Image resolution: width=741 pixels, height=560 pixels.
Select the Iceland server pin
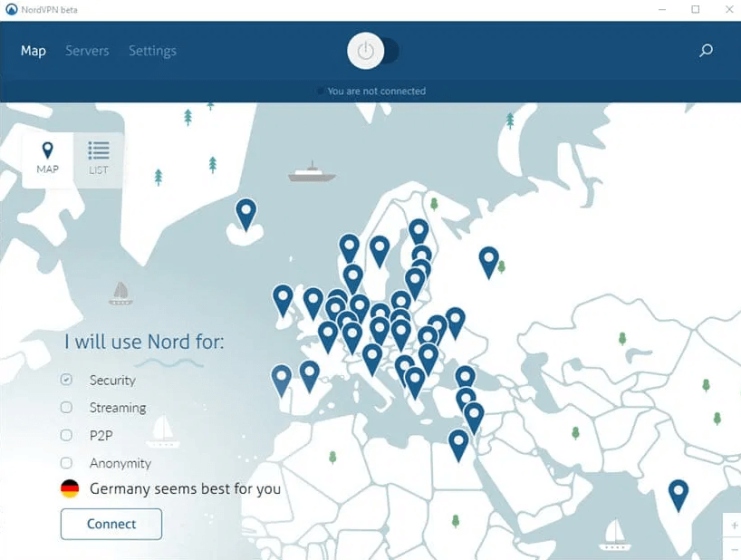pyautogui.click(x=245, y=214)
